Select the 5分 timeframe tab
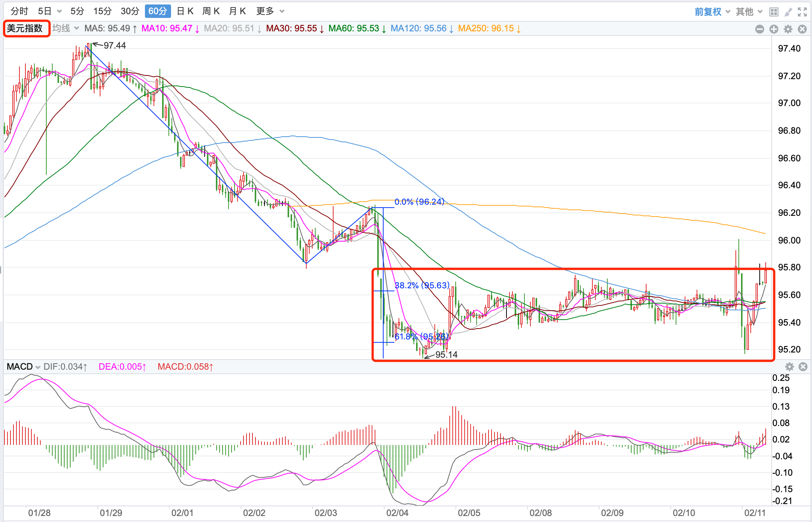 77,11
